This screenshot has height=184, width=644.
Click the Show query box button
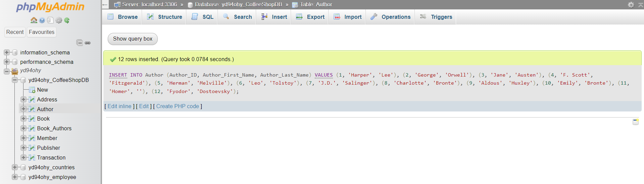(x=133, y=39)
